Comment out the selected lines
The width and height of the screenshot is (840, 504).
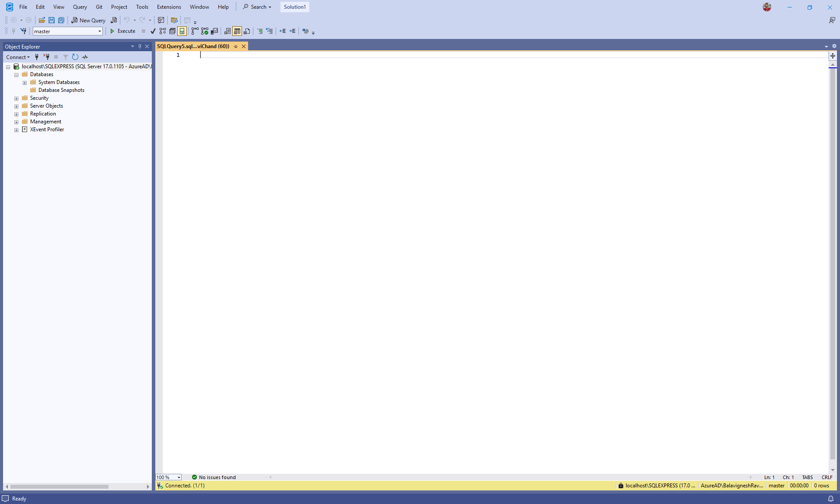coord(260,31)
